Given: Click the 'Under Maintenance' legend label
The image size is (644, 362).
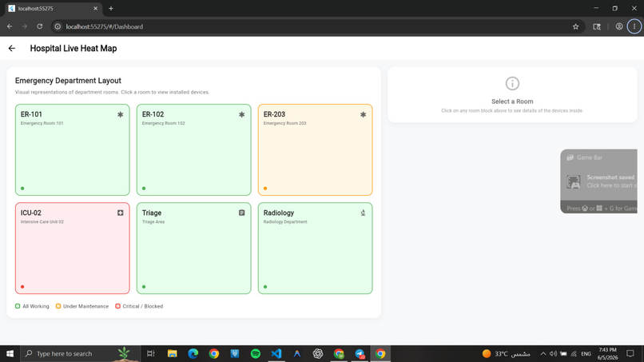Looking at the screenshot, I should 85,306.
